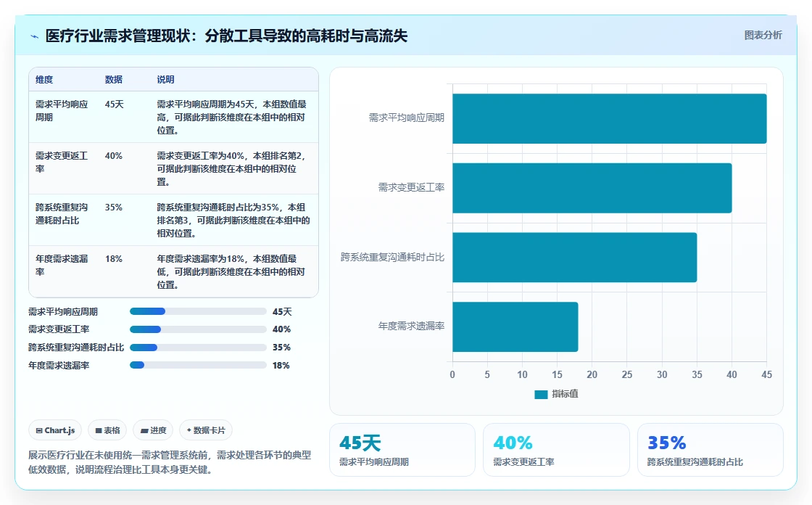Open the 40% data card

tap(556, 450)
